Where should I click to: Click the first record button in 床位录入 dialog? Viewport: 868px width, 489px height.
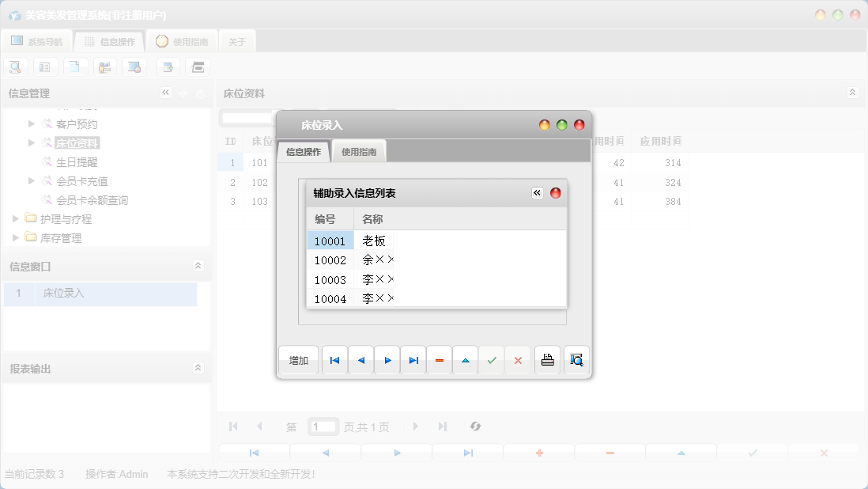pos(334,361)
